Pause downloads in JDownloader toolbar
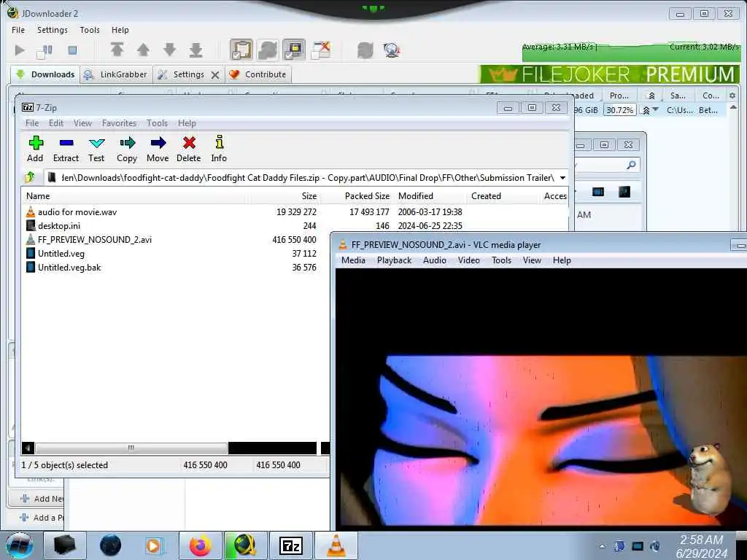This screenshot has width=747, height=560. pos(45,50)
